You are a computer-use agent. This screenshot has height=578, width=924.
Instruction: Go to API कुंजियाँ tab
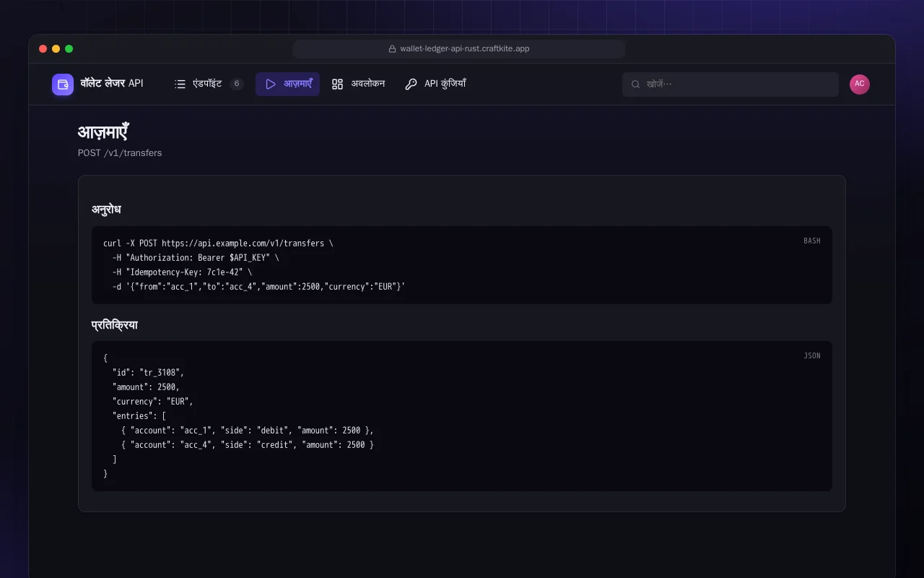(x=435, y=85)
